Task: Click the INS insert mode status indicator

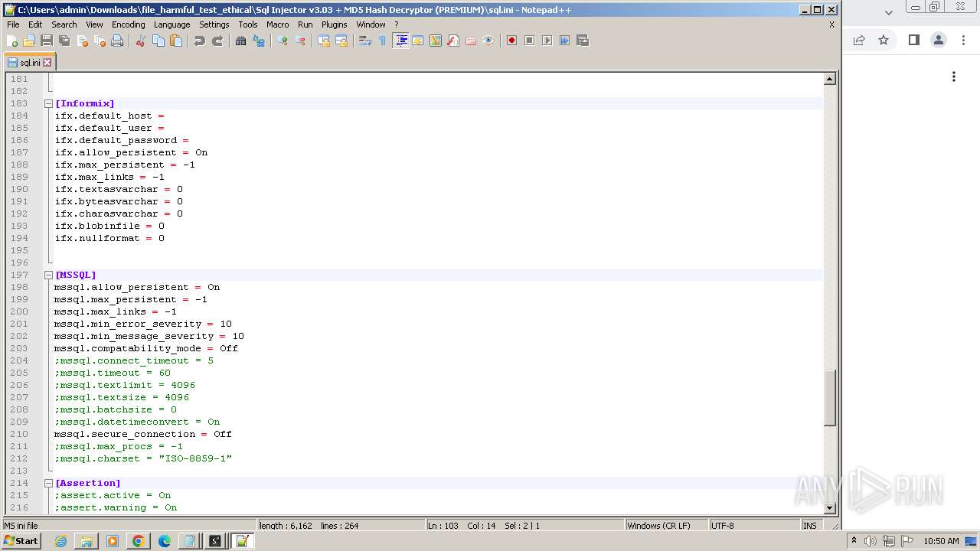Action: coord(810,526)
